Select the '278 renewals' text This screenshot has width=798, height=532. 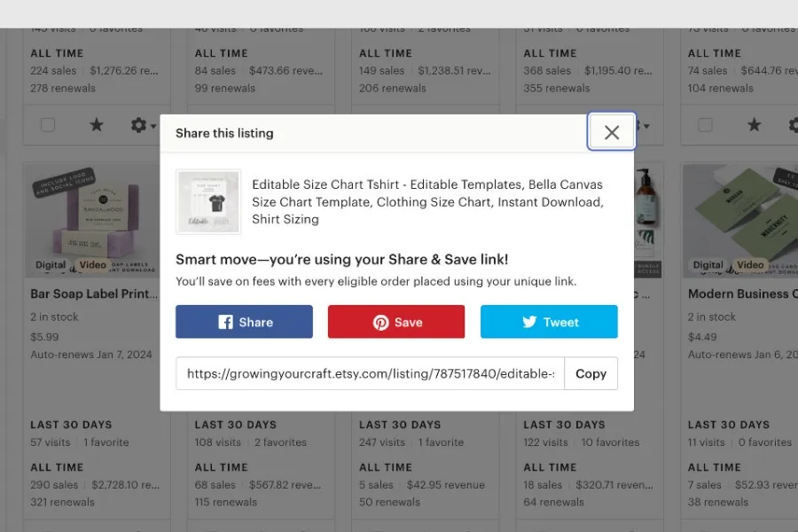point(63,88)
